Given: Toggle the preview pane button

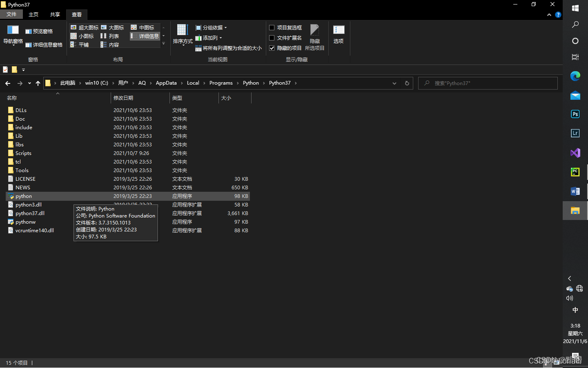Looking at the screenshot, I should point(39,31).
